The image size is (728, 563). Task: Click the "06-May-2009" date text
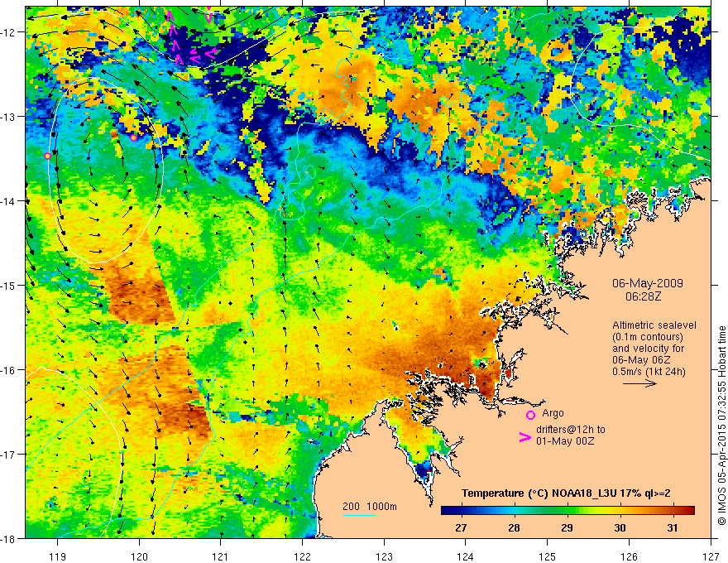click(647, 283)
